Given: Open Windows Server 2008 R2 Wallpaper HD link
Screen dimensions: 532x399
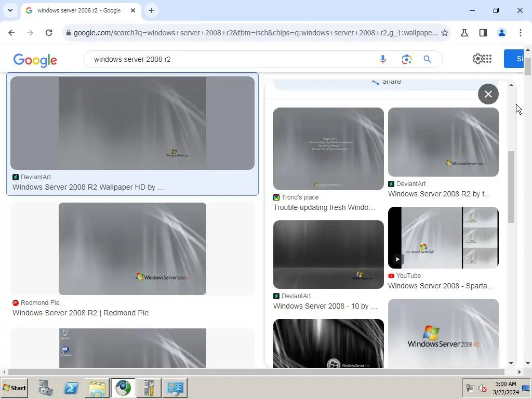Looking at the screenshot, I should [x=88, y=187].
